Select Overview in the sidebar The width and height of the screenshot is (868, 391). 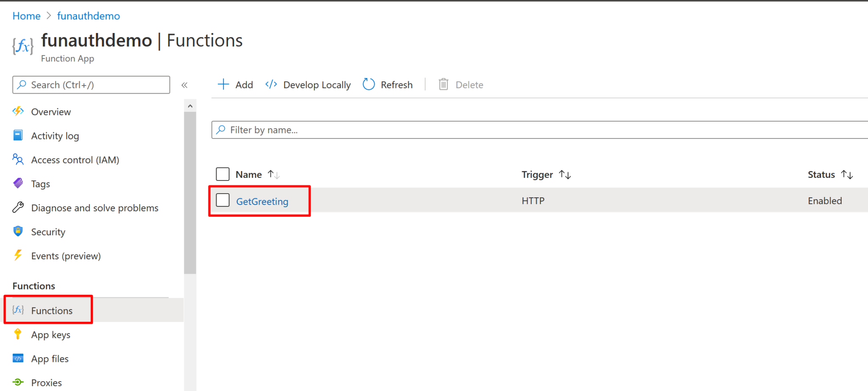pos(50,111)
